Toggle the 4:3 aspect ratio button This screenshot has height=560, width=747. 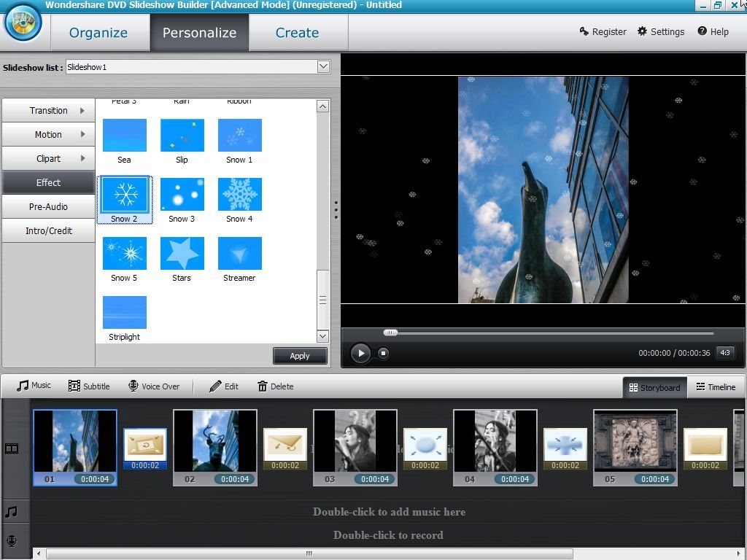(x=725, y=352)
